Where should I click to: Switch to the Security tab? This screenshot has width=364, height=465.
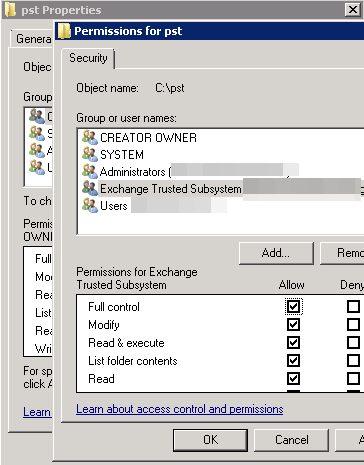point(88,58)
